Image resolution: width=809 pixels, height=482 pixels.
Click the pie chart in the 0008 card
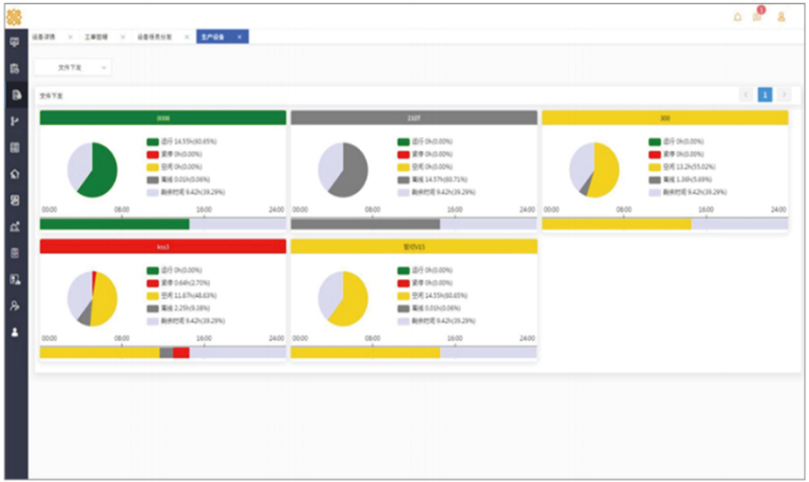[92, 170]
